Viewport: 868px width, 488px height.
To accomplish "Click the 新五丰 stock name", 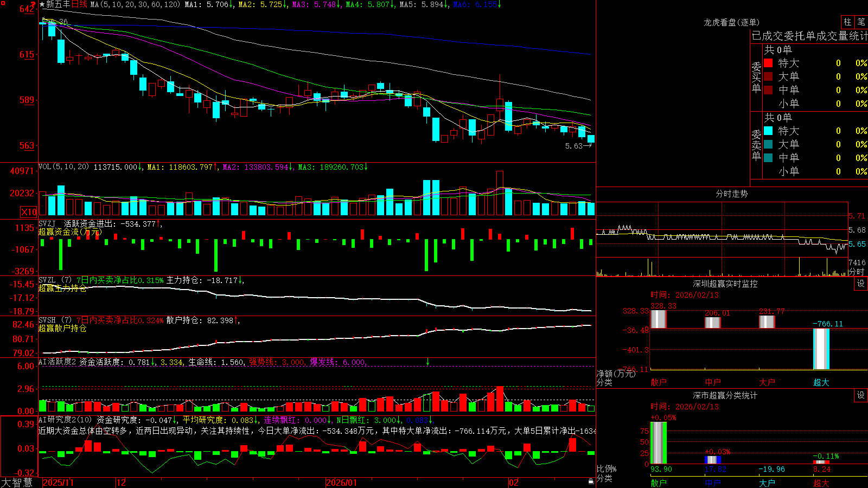I will [x=59, y=4].
